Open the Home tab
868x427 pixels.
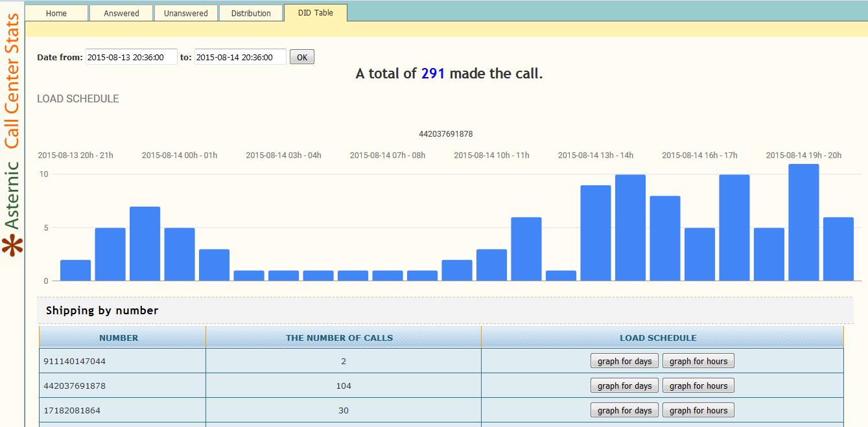(56, 13)
